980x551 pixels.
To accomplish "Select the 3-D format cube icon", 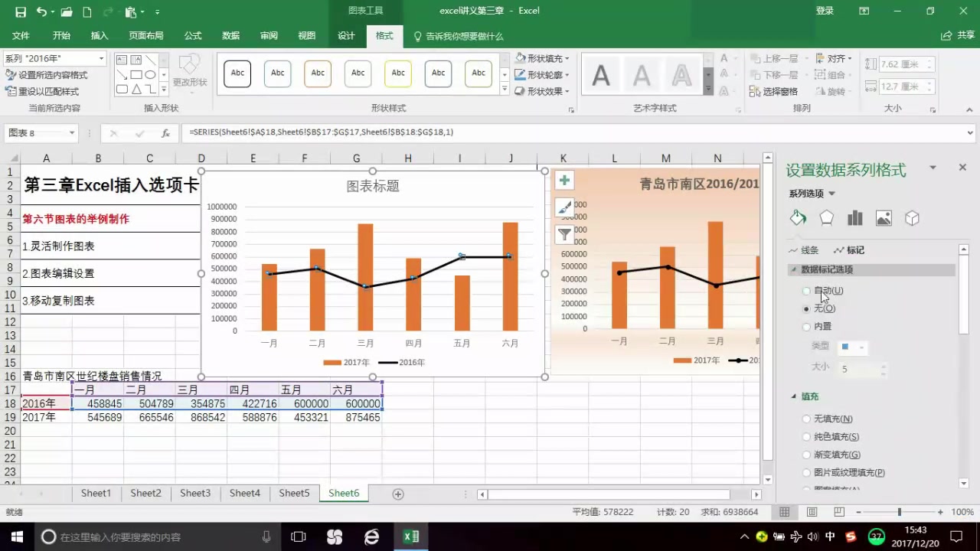I will click(x=912, y=218).
